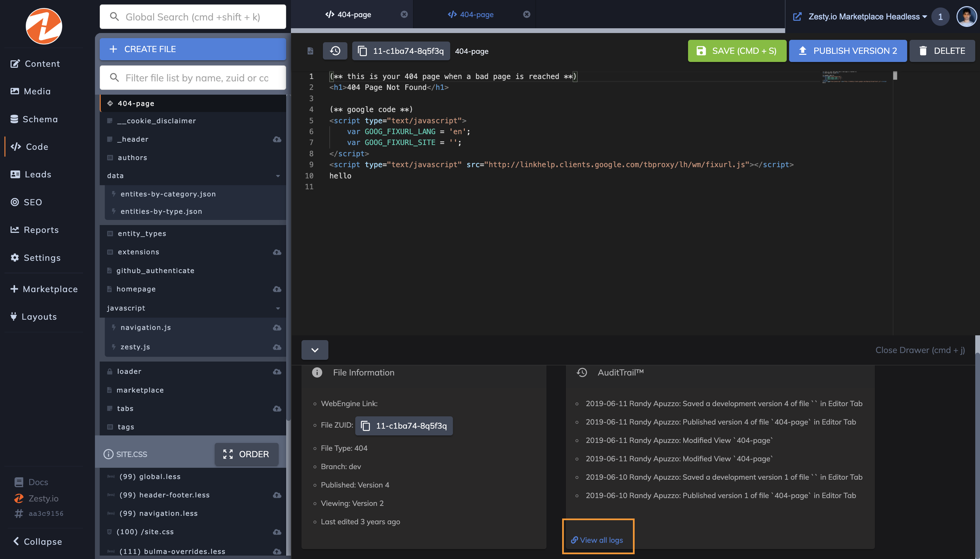Click the external link icon beside instance name

click(797, 16)
